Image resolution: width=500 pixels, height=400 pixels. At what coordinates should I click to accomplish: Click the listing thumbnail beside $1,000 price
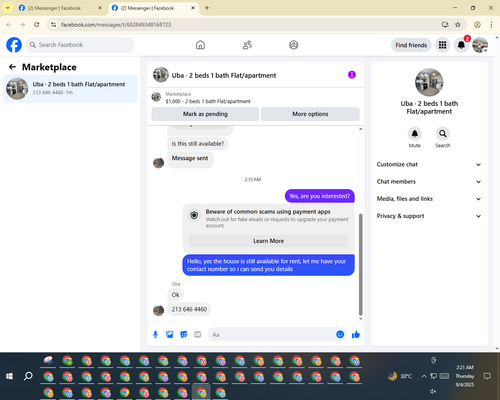point(156,97)
